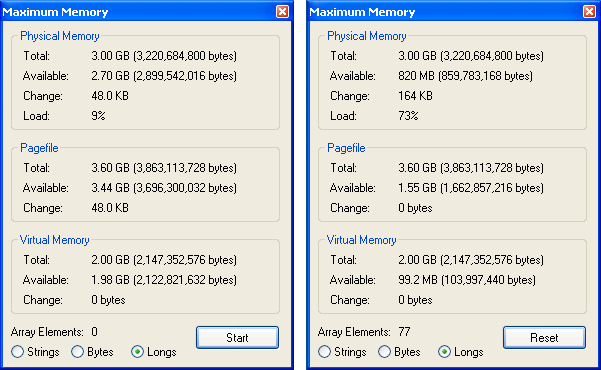
Task: Select Strings option in the Reset button window
Action: [x=342, y=352]
